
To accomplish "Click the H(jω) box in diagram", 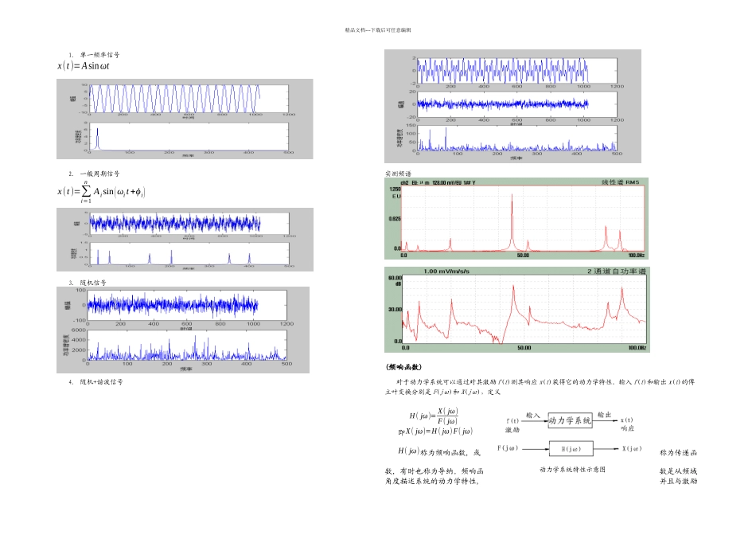I will point(571,449).
